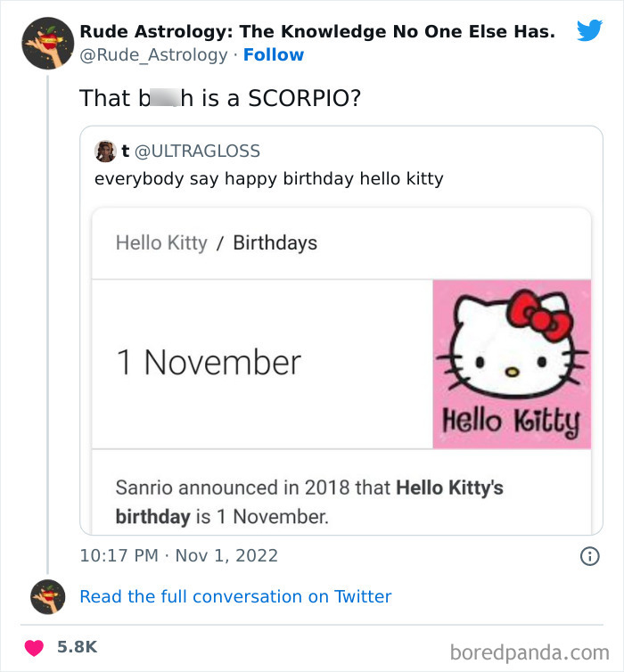
Task: Click the @Rude_Astrology handle
Action: [x=153, y=54]
